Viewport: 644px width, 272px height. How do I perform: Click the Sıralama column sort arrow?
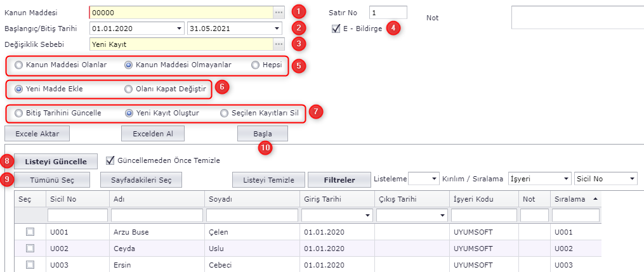[x=595, y=199]
